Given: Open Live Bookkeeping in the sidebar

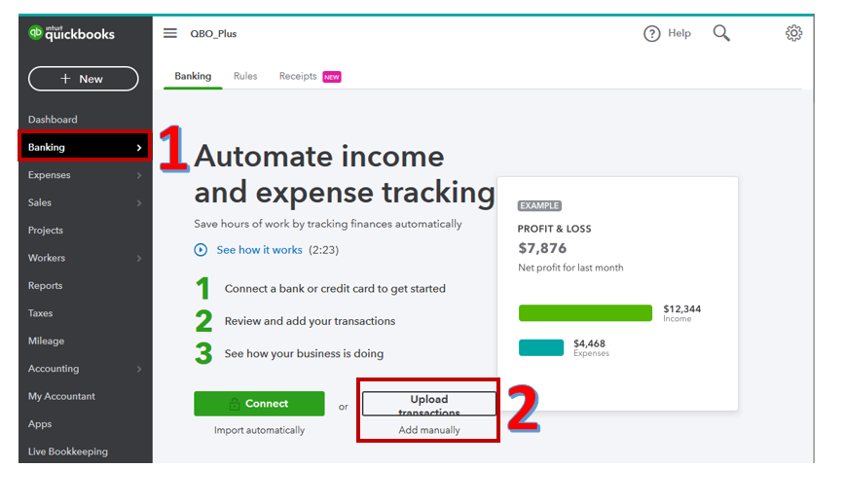Looking at the screenshot, I should click(68, 451).
